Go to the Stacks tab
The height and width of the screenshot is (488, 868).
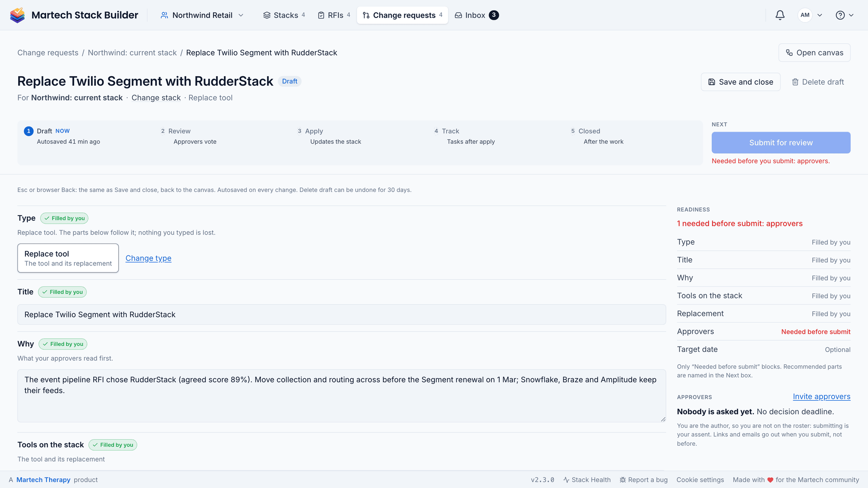pyautogui.click(x=284, y=15)
